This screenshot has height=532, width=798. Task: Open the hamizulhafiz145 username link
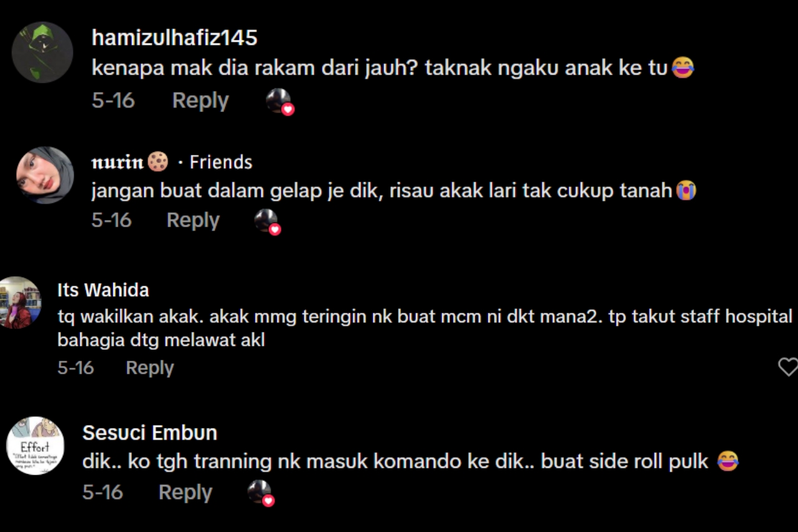pyautogui.click(x=174, y=38)
